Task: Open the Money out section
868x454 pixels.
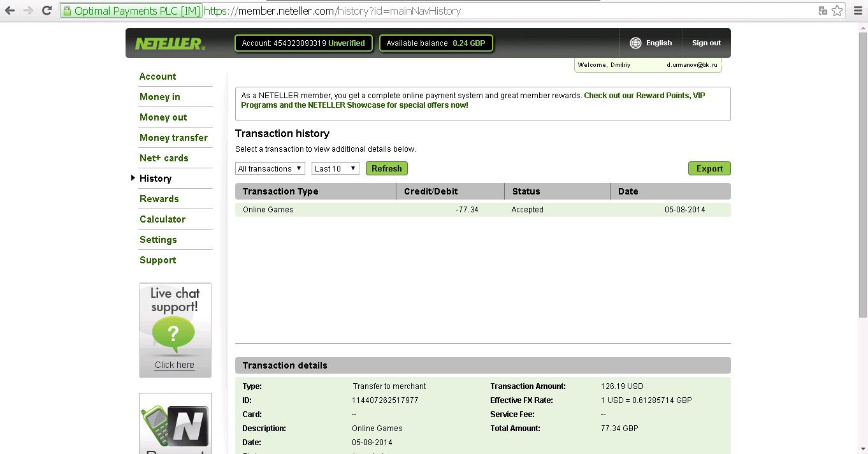Action: [163, 117]
